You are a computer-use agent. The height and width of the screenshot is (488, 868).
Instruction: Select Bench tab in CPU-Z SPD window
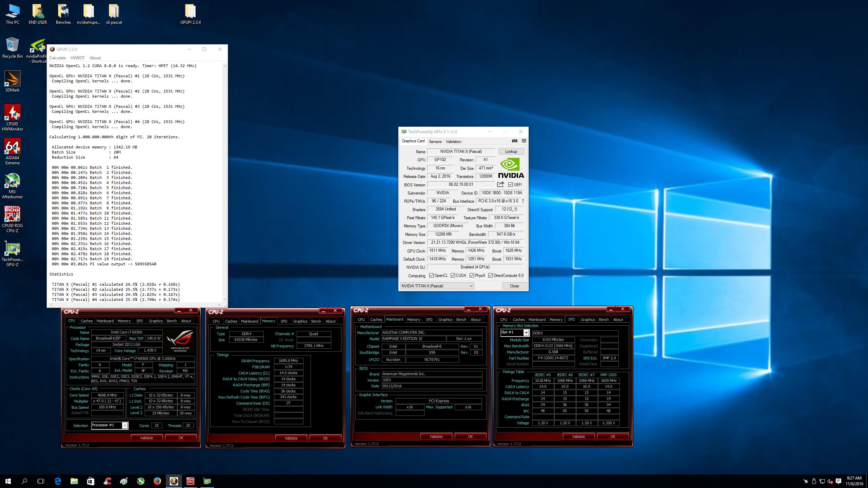click(604, 320)
